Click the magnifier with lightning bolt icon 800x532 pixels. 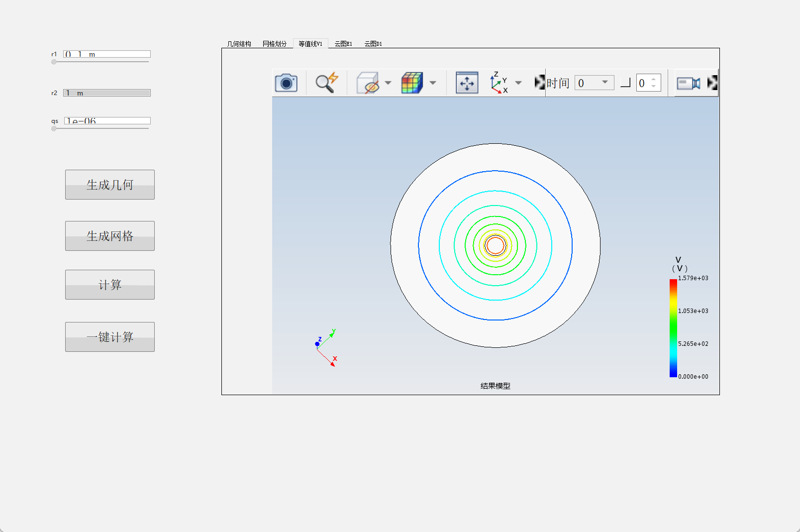pyautogui.click(x=327, y=83)
